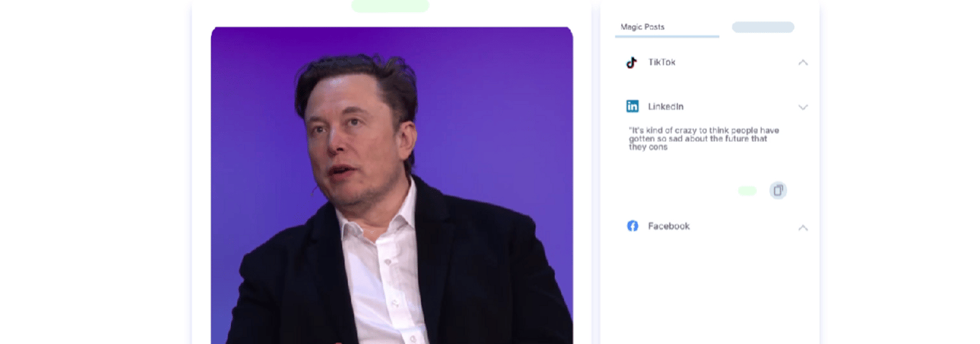Click the LinkedIn section label
Image resolution: width=980 pixels, height=344 pixels.
coord(666,106)
